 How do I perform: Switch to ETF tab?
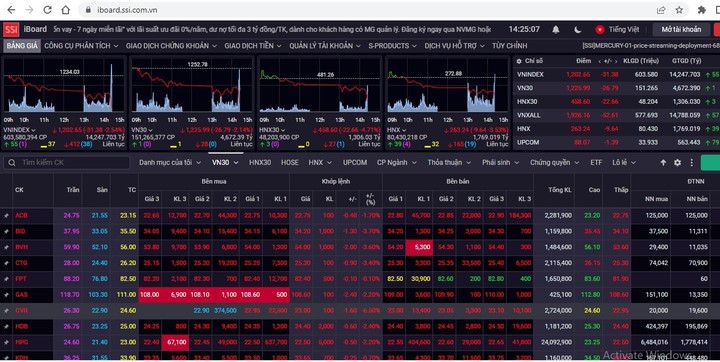click(x=596, y=162)
